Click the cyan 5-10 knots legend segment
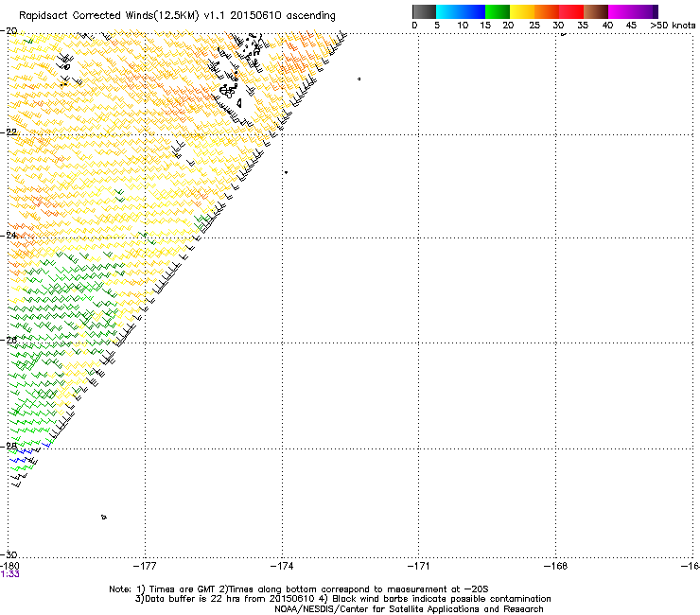 [x=448, y=11]
